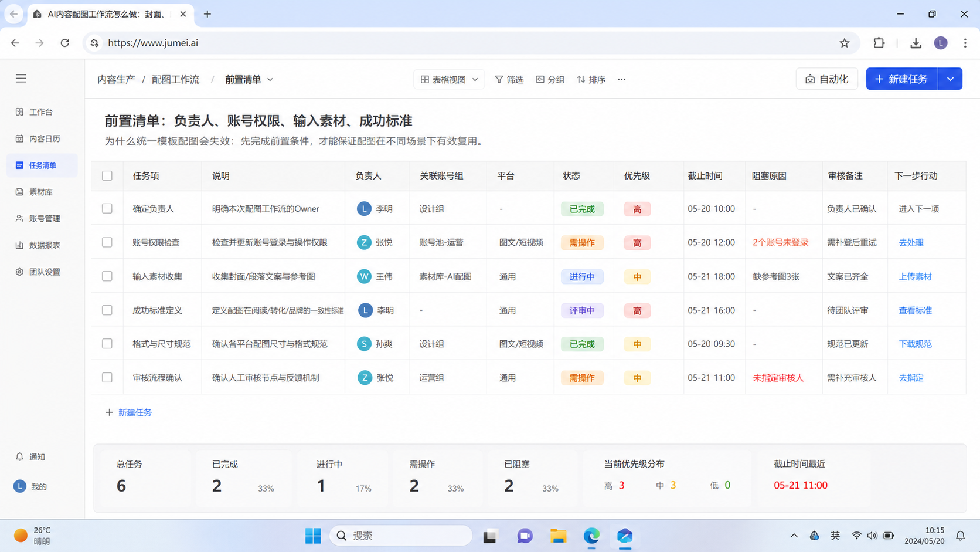Click 李明 avatar in 确定负责人 row
980x552 pixels.
point(364,208)
